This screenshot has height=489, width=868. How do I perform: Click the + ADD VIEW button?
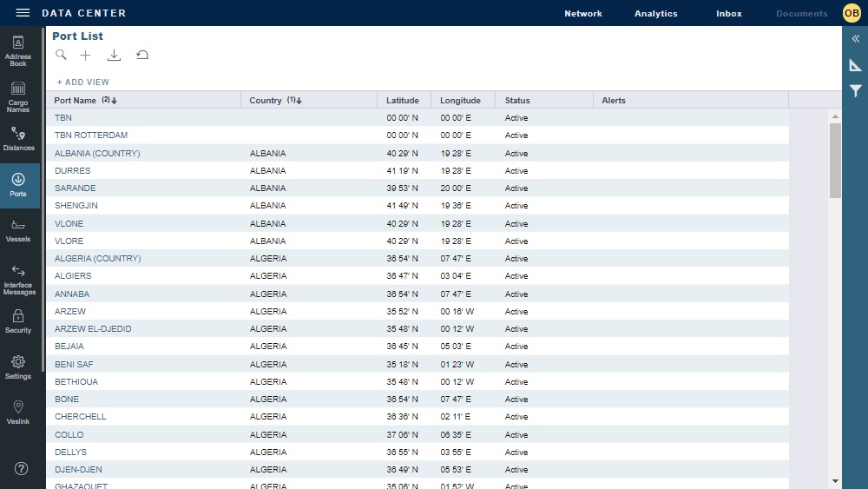(x=83, y=83)
